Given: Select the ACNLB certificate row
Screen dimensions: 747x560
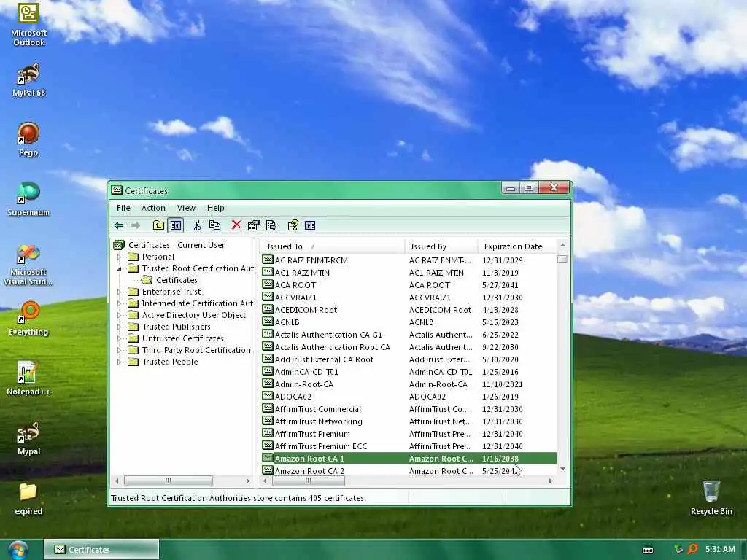Looking at the screenshot, I should pos(409,322).
